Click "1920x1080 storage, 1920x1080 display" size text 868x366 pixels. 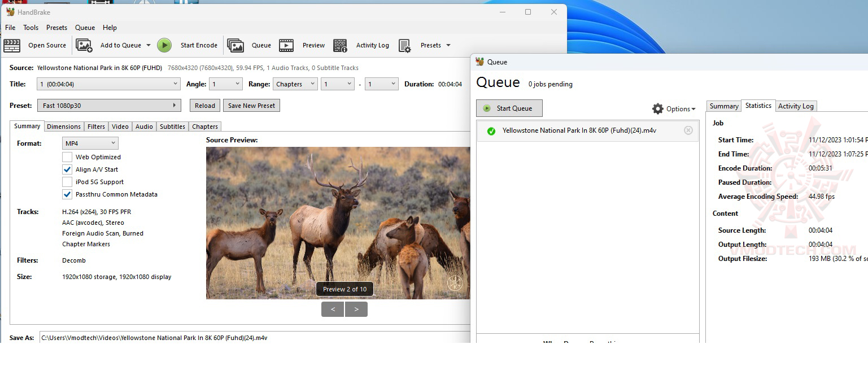click(x=116, y=277)
